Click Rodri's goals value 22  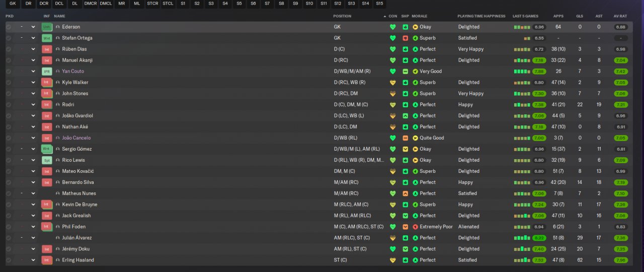point(580,105)
